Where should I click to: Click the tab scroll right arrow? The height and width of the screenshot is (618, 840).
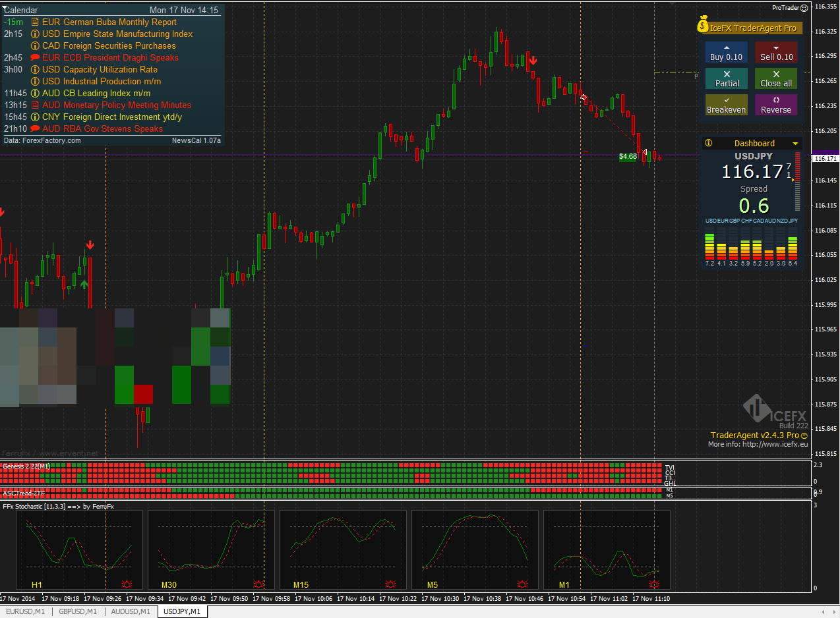(x=833, y=611)
